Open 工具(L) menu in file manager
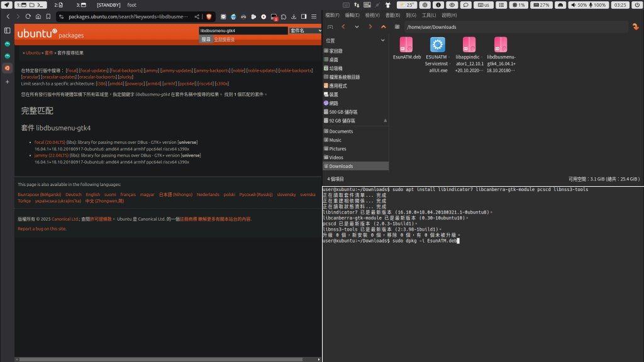The height and width of the screenshot is (362, 644). [x=429, y=15]
